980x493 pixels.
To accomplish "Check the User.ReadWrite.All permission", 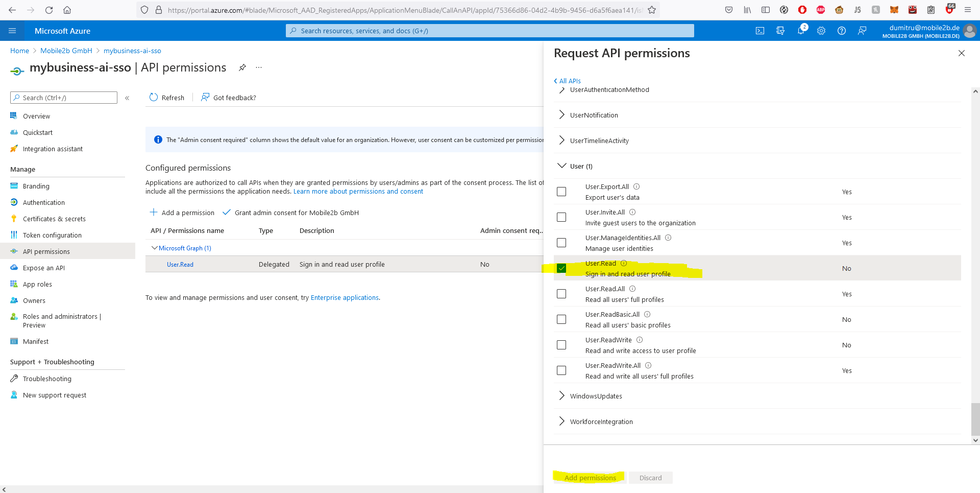I will point(561,370).
